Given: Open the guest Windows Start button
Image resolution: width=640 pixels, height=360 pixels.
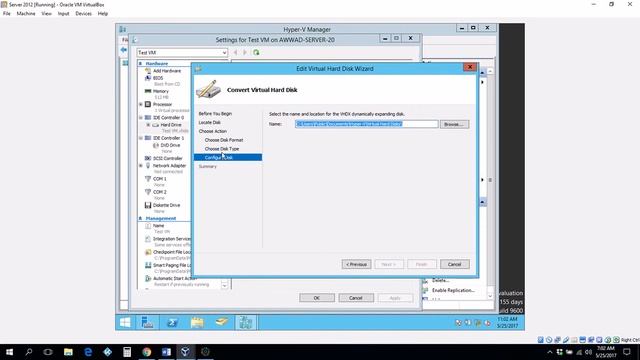Looking at the screenshot, I should coord(125,322).
